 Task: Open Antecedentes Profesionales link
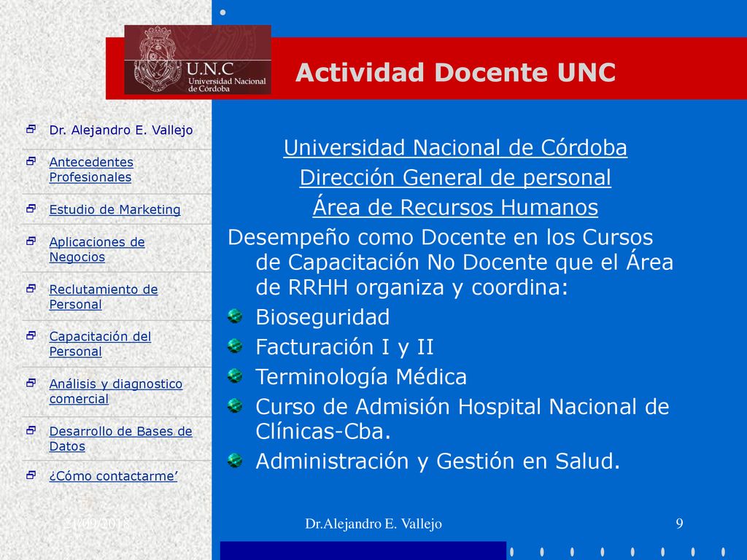91,169
